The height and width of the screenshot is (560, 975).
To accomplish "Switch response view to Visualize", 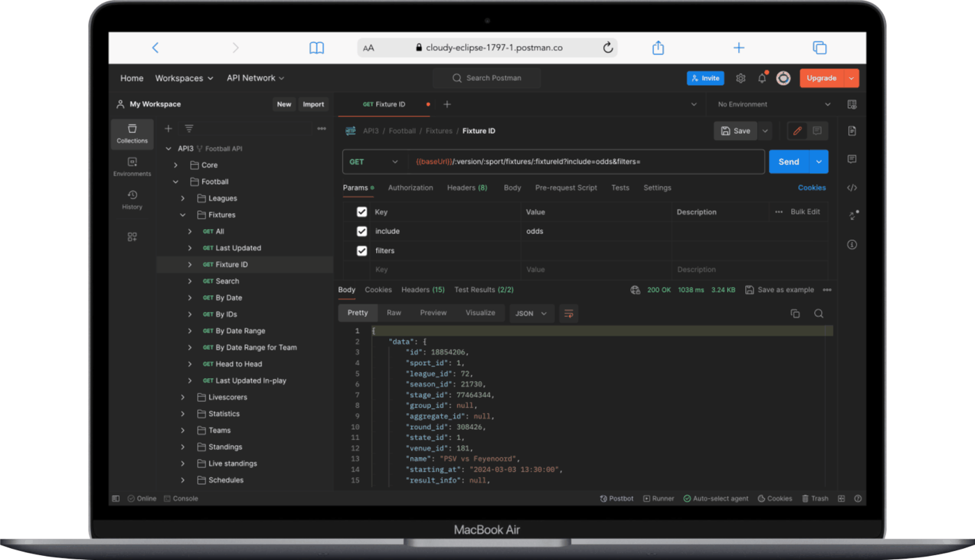I will tap(480, 313).
